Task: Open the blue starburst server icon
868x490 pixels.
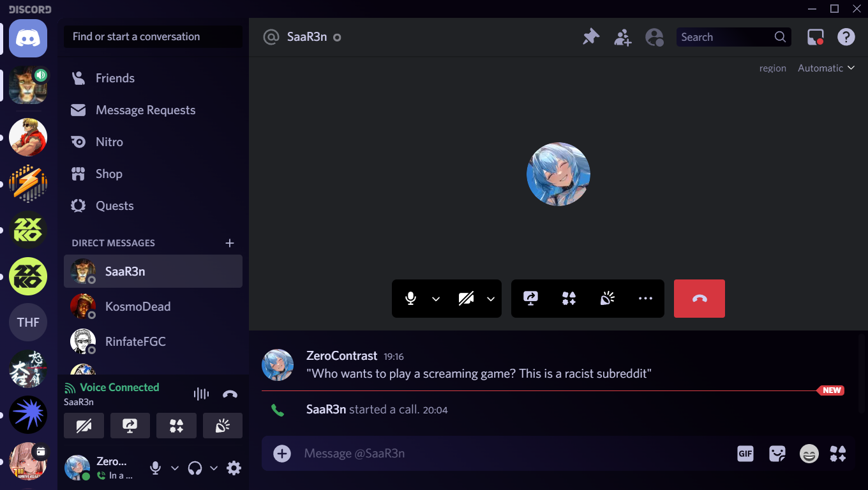Action: 28,415
